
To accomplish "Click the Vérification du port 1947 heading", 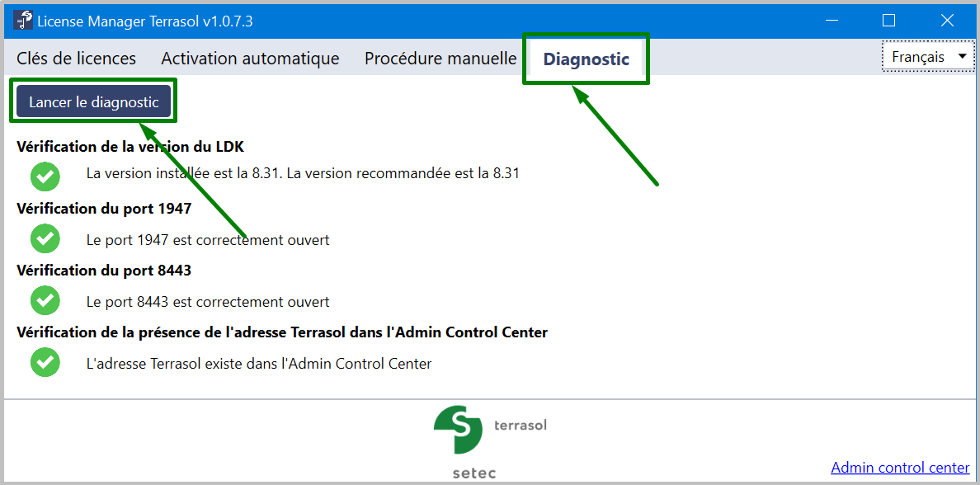I will pyautogui.click(x=104, y=209).
